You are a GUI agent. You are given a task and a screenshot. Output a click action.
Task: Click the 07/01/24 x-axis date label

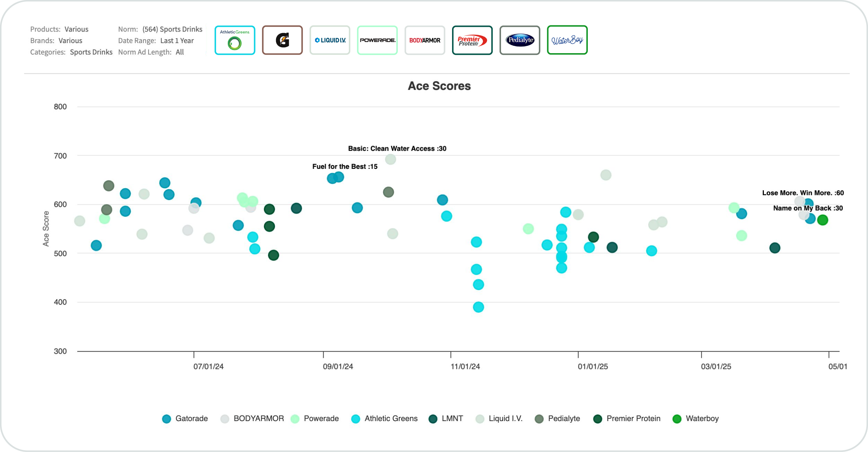(208, 367)
